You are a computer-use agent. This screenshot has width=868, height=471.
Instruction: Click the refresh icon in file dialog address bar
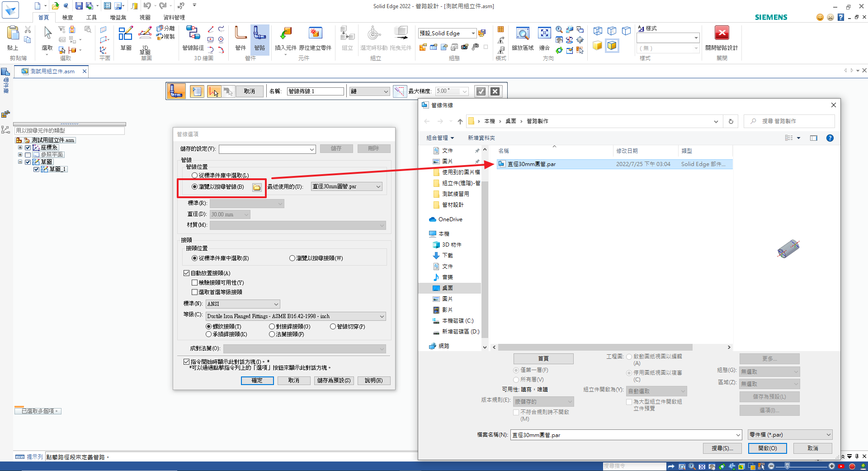tap(731, 121)
